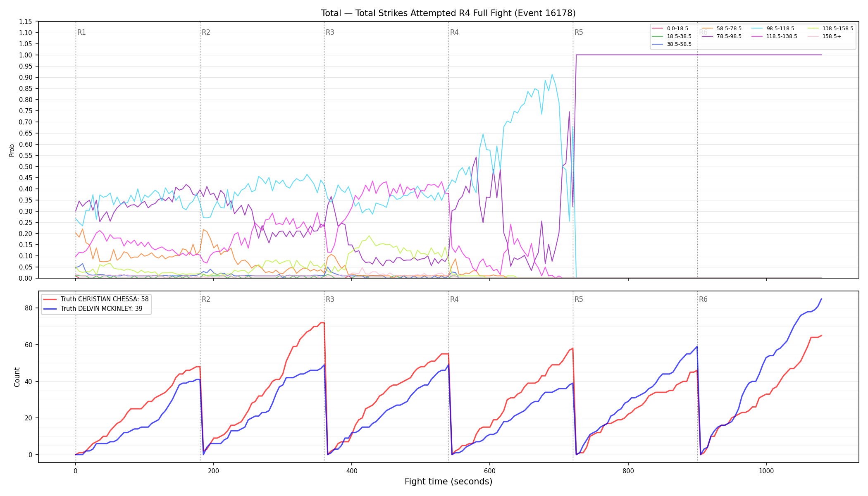Click 'R6' round marker in the count chart
Image resolution: width=868 pixels, height=496 pixels.
click(703, 299)
